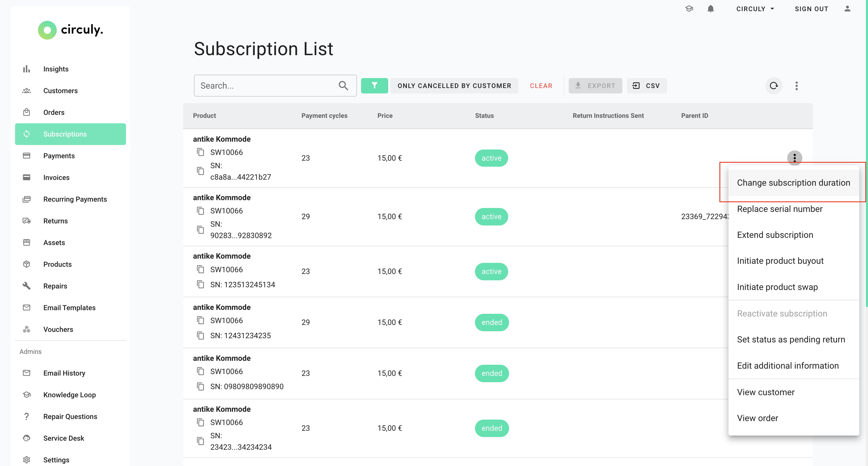Open the CIRCULY account dropdown
The height and width of the screenshot is (466, 868).
pyautogui.click(x=755, y=9)
